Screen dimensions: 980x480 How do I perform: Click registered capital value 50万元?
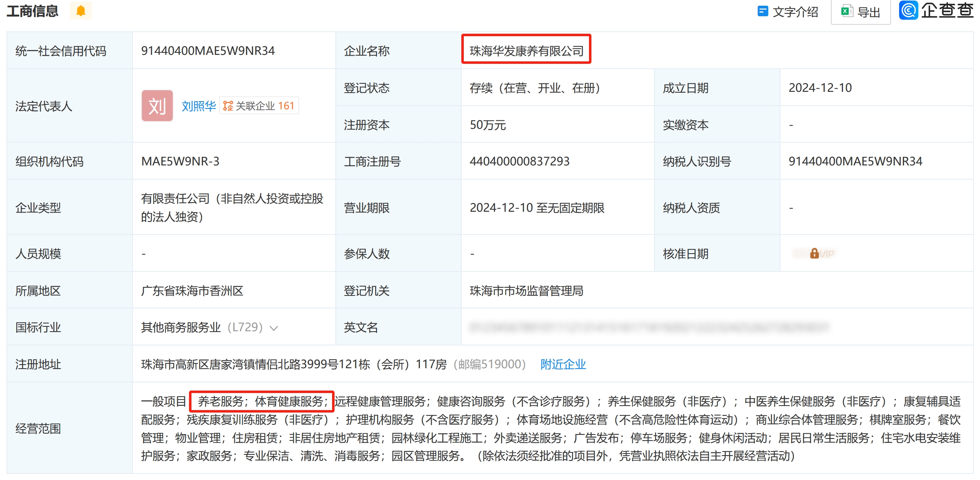point(487,125)
